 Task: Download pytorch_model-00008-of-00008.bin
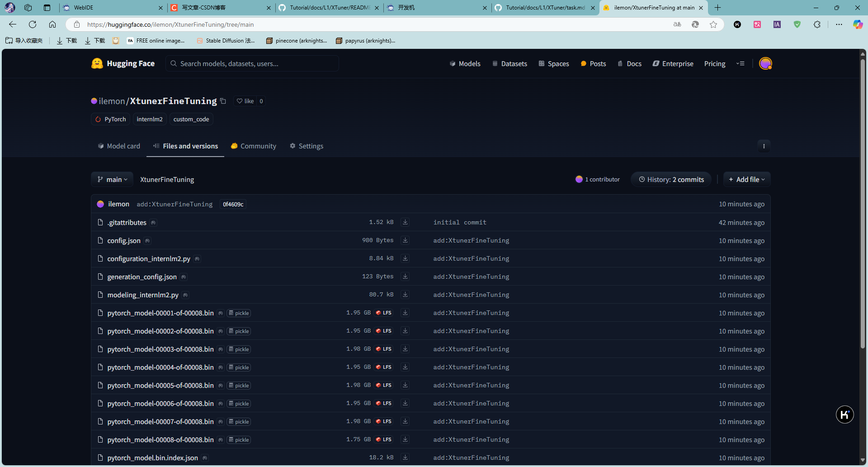tap(405, 439)
